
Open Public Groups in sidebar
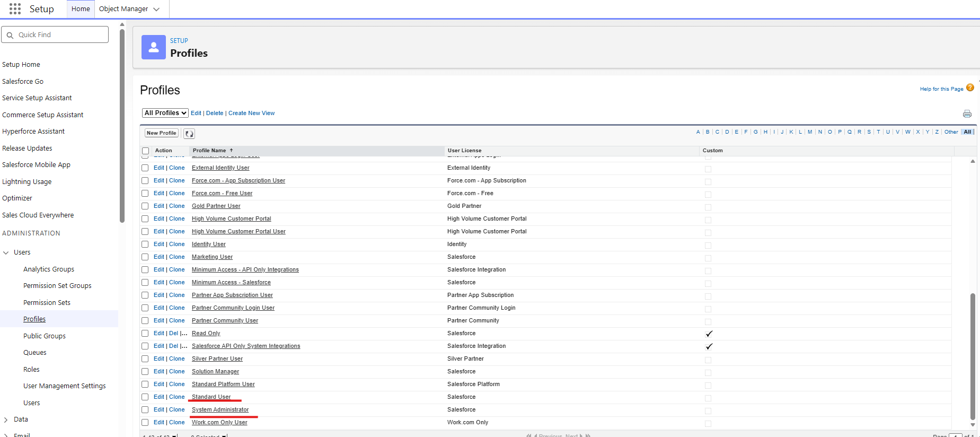(x=45, y=336)
